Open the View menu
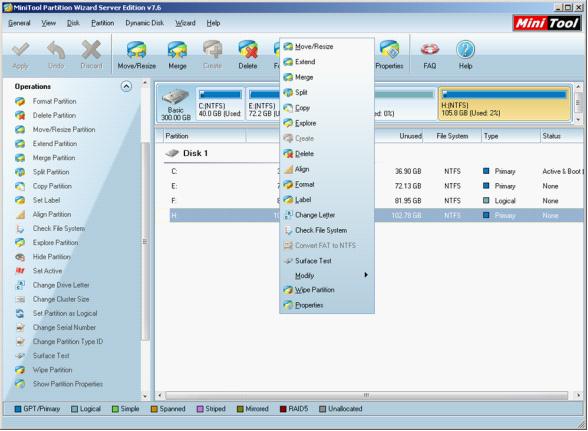 48,23
